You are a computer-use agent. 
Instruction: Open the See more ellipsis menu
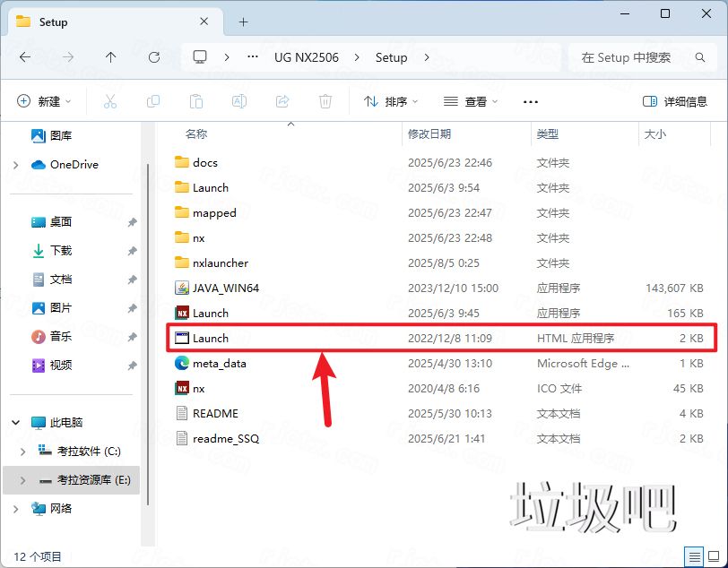(x=531, y=101)
